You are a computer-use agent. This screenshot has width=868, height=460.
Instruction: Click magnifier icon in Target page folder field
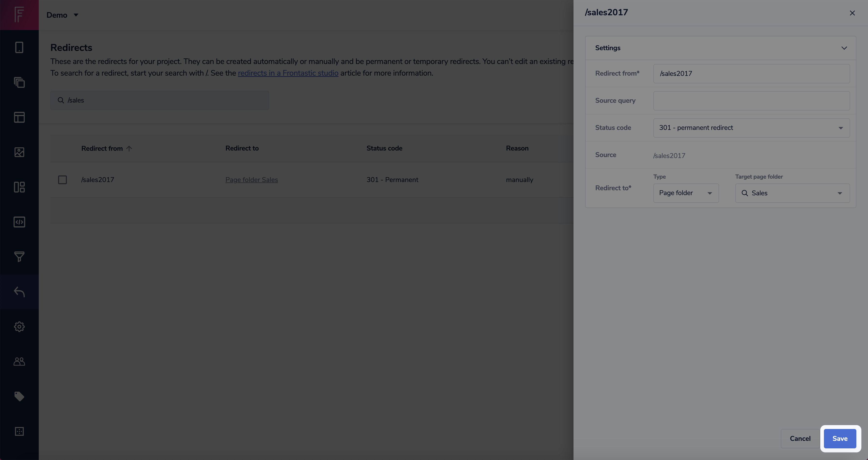point(745,193)
